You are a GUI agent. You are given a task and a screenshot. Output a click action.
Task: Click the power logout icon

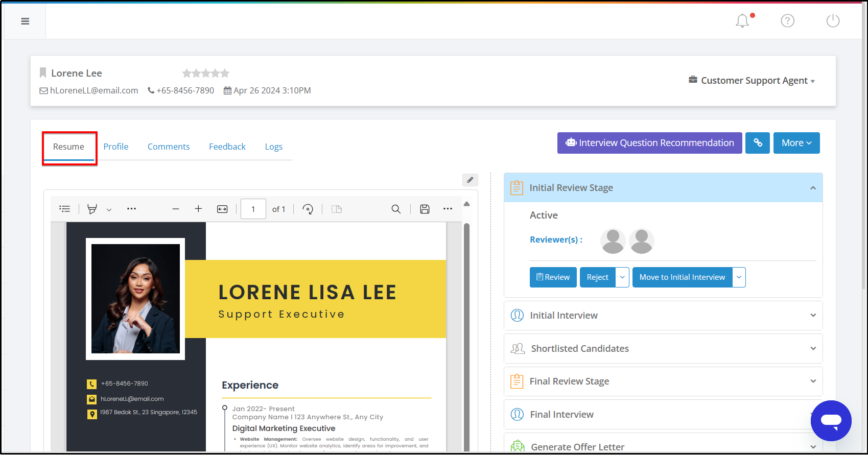pyautogui.click(x=833, y=21)
